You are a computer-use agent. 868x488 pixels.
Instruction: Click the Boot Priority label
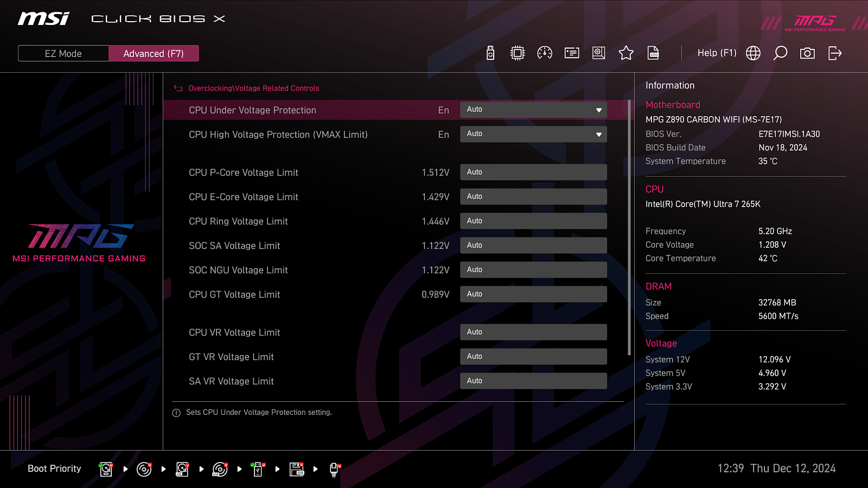[x=54, y=468]
